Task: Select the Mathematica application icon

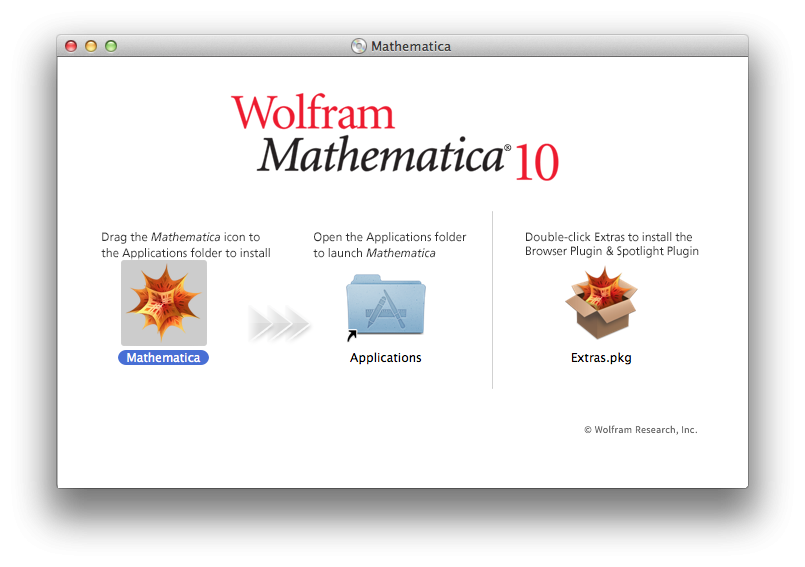Action: [164, 303]
